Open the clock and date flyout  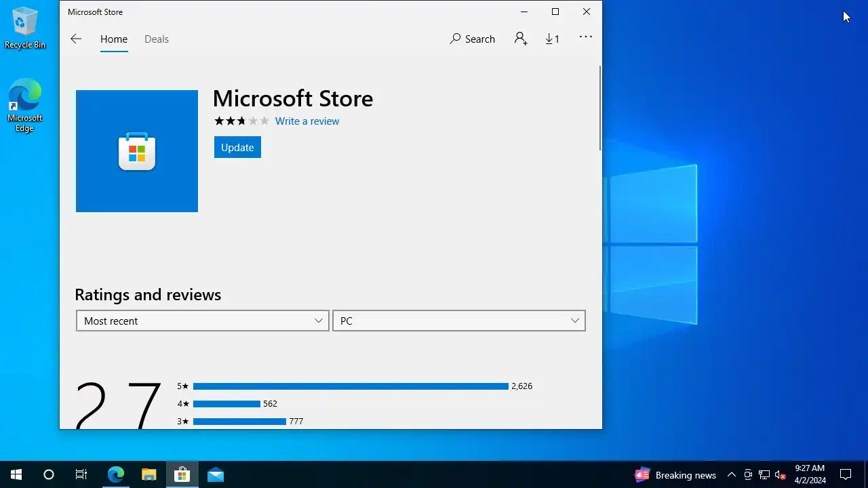[810, 474]
